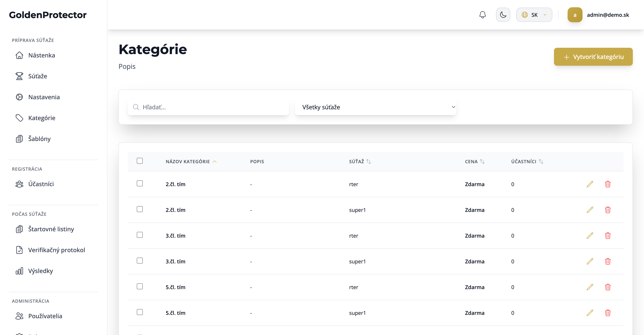644x335 pixels.
Task: Open Výsledky sidebar link
Action: point(40,271)
